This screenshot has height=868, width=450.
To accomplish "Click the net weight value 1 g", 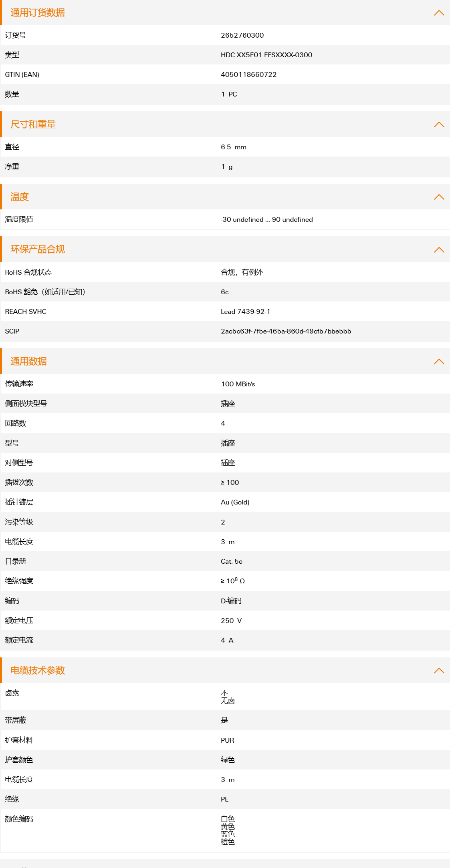I will 227,167.
